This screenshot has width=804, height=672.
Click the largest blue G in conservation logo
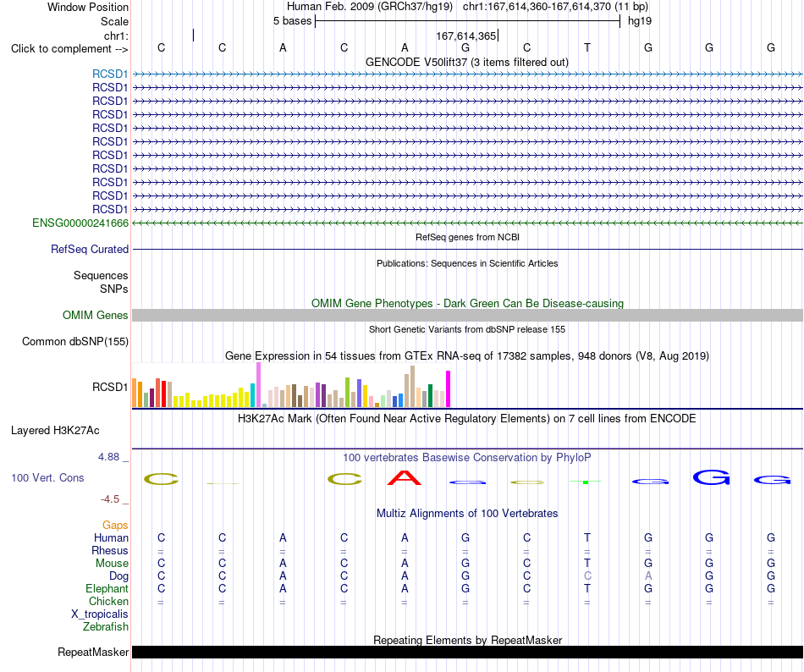[x=711, y=477]
